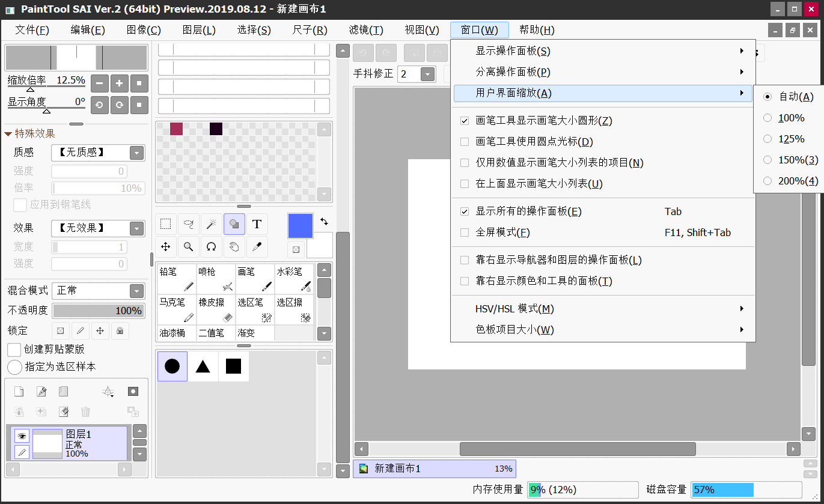Toggle 创建剪贴蒙版 checkbox

pos(14,350)
